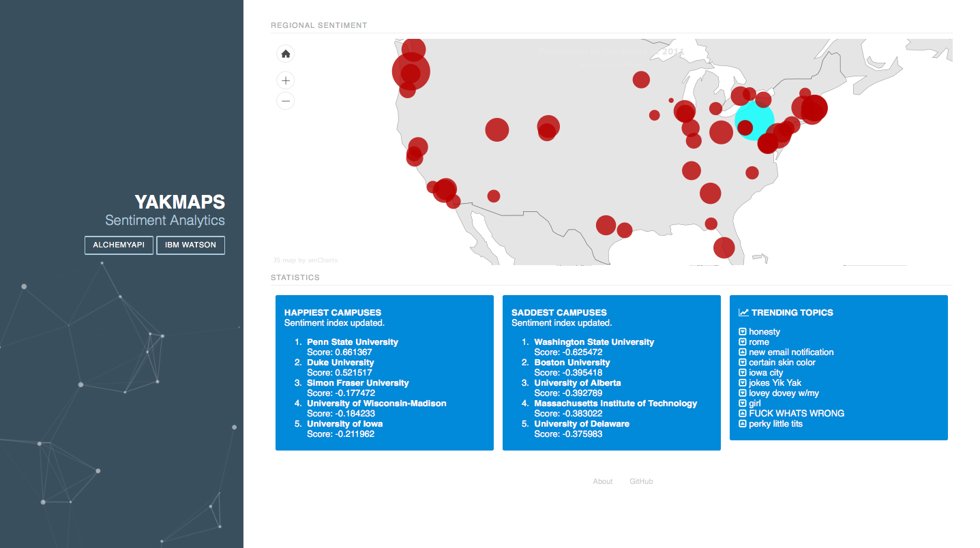Viewport: 980px width, 548px height.
Task: Open the ALCHEMYAPI button
Action: pyautogui.click(x=119, y=245)
